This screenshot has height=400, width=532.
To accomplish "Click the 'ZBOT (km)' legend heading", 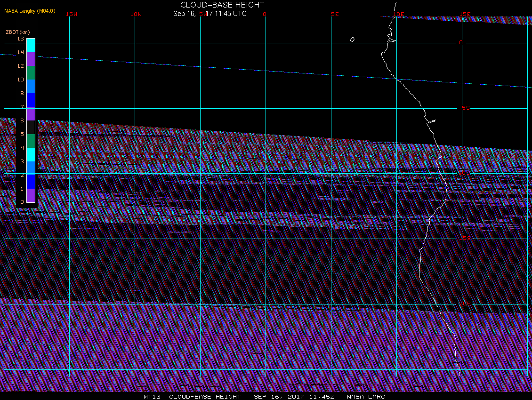I will click(x=17, y=32).
